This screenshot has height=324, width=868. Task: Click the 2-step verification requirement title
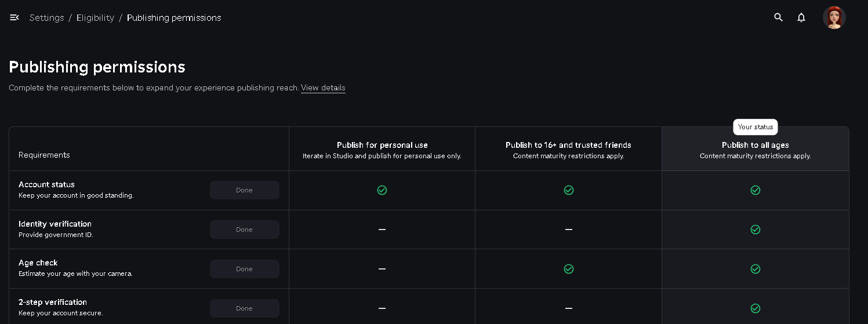[53, 302]
